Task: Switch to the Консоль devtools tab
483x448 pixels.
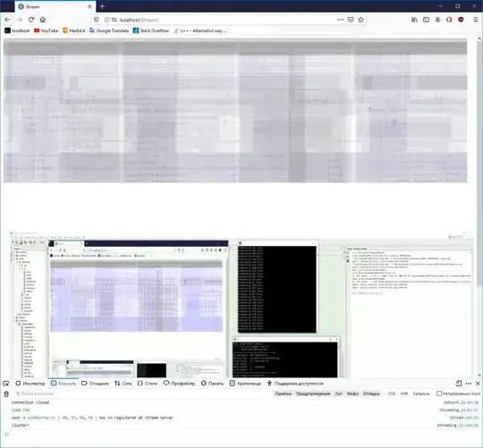Action: pos(64,384)
